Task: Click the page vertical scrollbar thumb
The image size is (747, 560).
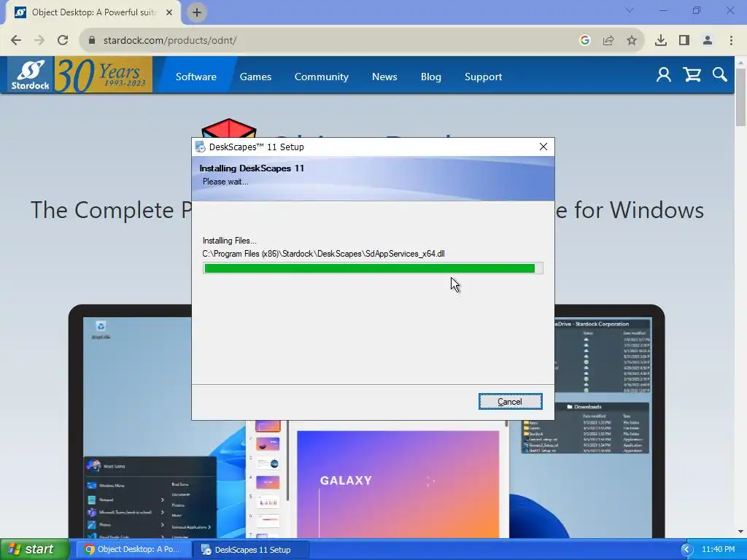Action: tap(741, 97)
